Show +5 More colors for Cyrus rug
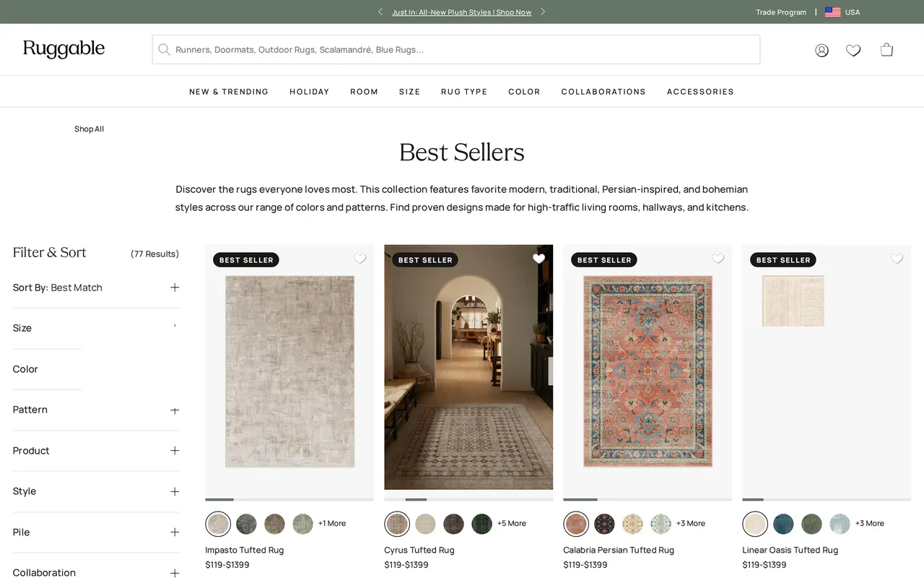The image size is (924, 578). 512,524
